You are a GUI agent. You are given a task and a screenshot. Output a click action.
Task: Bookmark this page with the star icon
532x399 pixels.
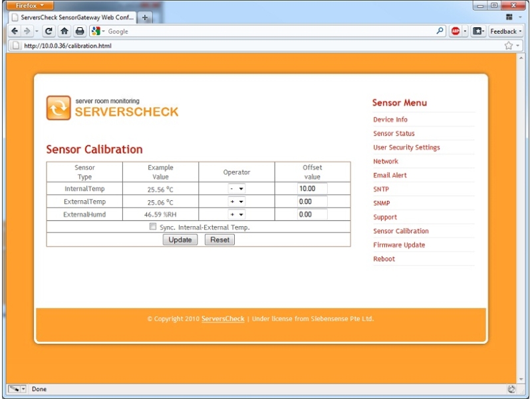[508, 45]
